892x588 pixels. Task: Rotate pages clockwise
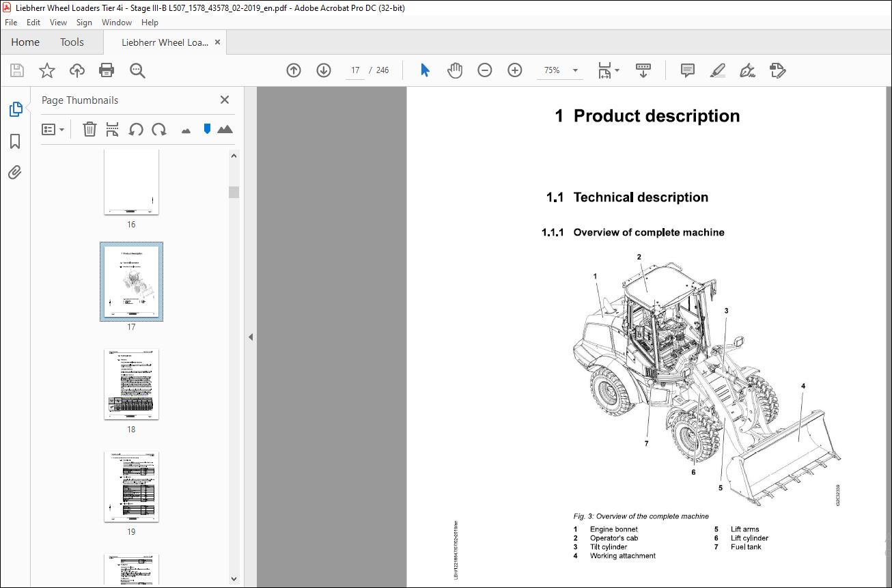(x=159, y=129)
